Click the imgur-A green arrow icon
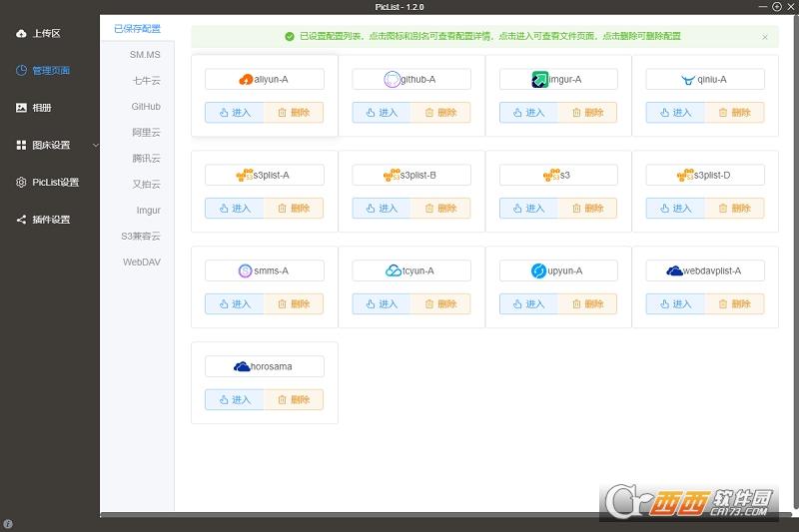The height and width of the screenshot is (532, 799). point(540,80)
